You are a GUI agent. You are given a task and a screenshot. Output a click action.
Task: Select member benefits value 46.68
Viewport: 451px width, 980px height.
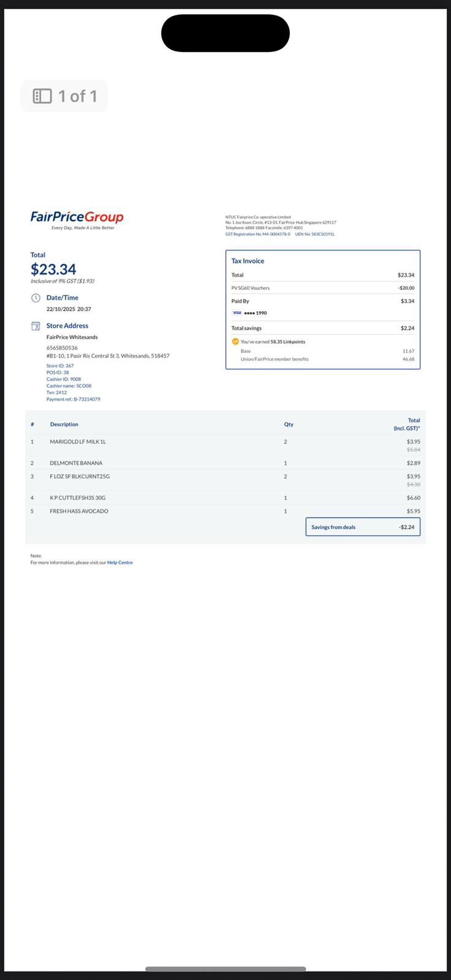click(x=408, y=360)
